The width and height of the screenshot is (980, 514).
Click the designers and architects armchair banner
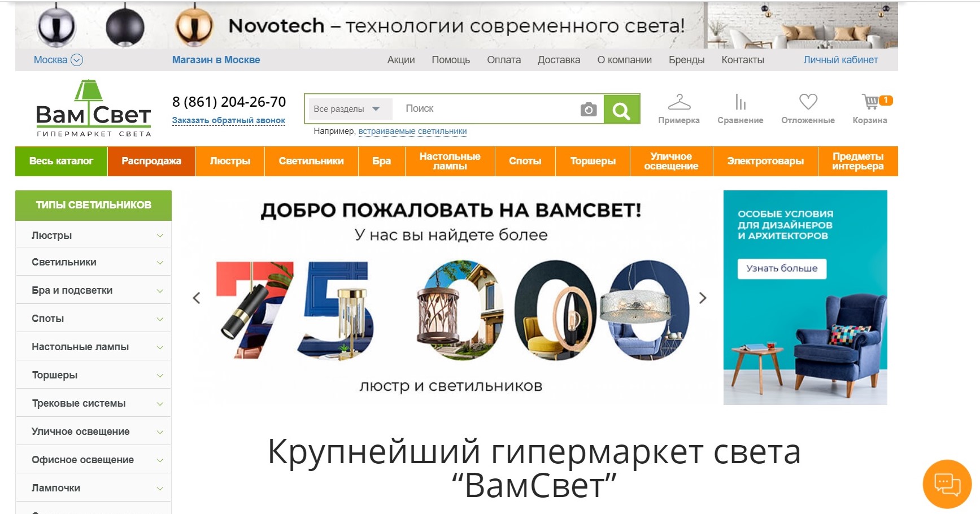pyautogui.click(x=805, y=298)
